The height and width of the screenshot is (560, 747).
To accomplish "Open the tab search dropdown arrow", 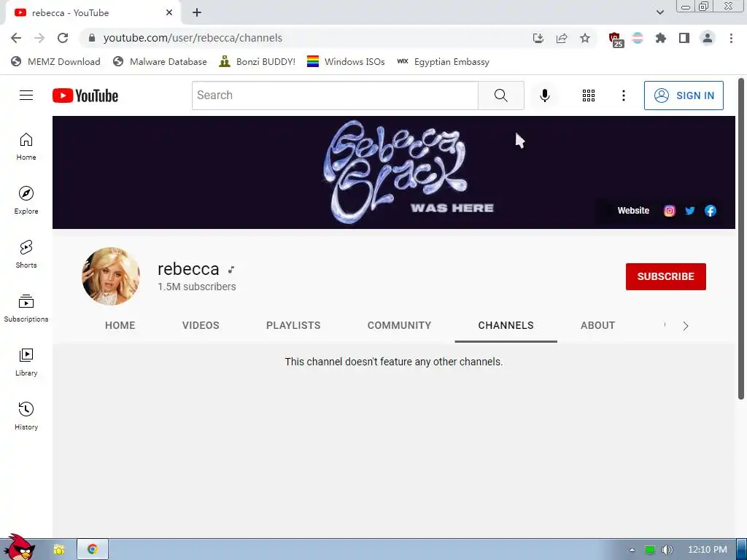I will 659,12.
